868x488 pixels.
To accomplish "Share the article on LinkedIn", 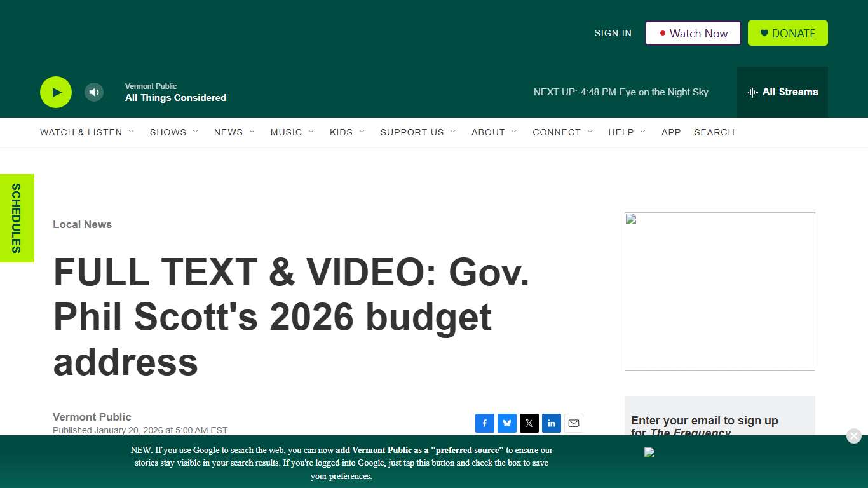I will (x=552, y=423).
